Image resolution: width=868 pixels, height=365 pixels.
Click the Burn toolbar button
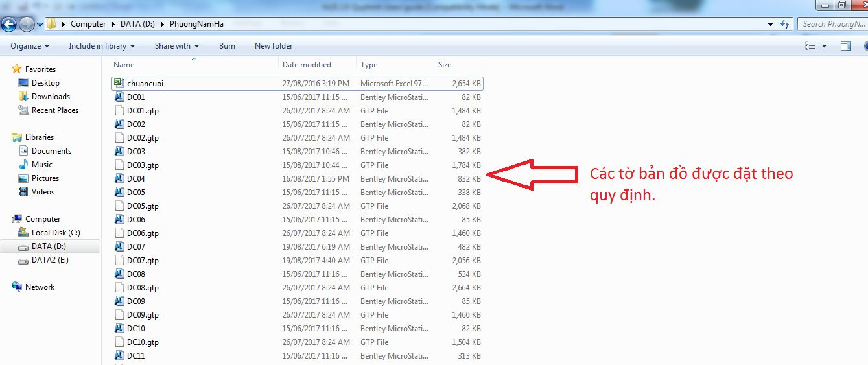227,46
